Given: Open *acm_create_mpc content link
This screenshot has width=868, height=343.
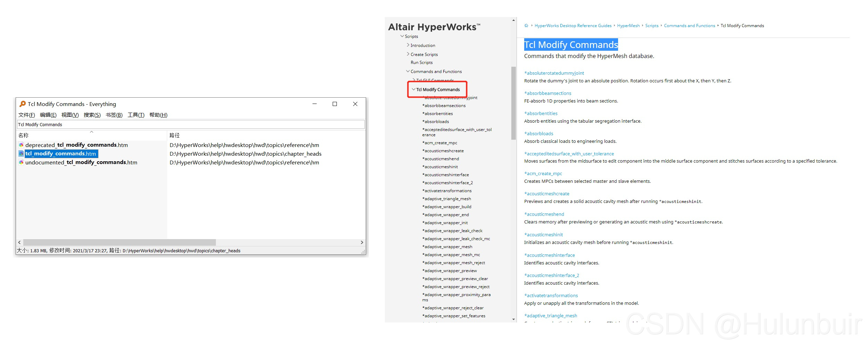Looking at the screenshot, I should coord(543,173).
